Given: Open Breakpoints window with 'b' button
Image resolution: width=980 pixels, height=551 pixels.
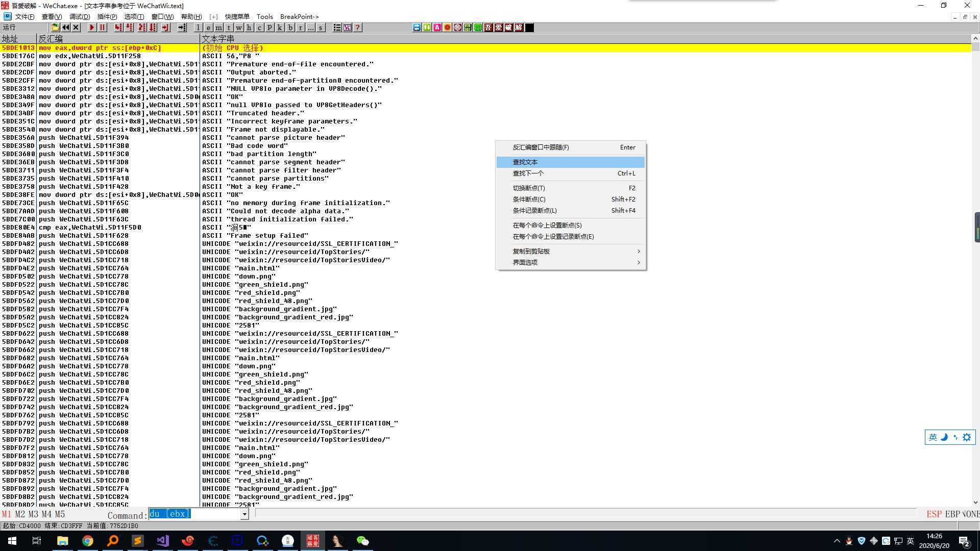Looking at the screenshot, I should click(x=290, y=28).
